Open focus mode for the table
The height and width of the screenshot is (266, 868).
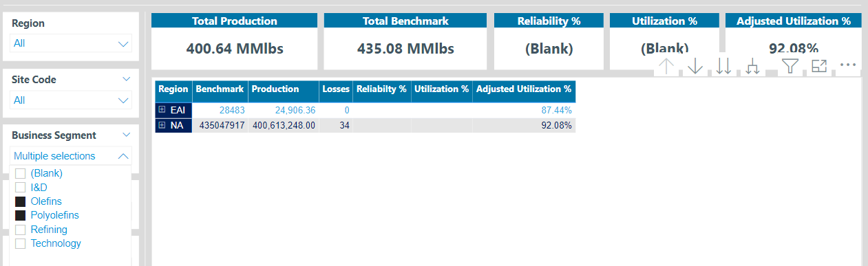(x=818, y=66)
